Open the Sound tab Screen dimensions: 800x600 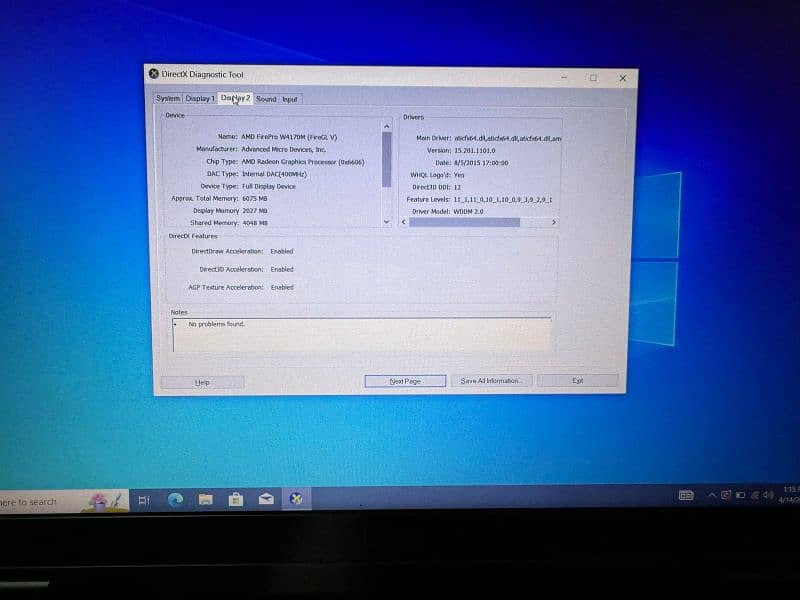coord(266,99)
